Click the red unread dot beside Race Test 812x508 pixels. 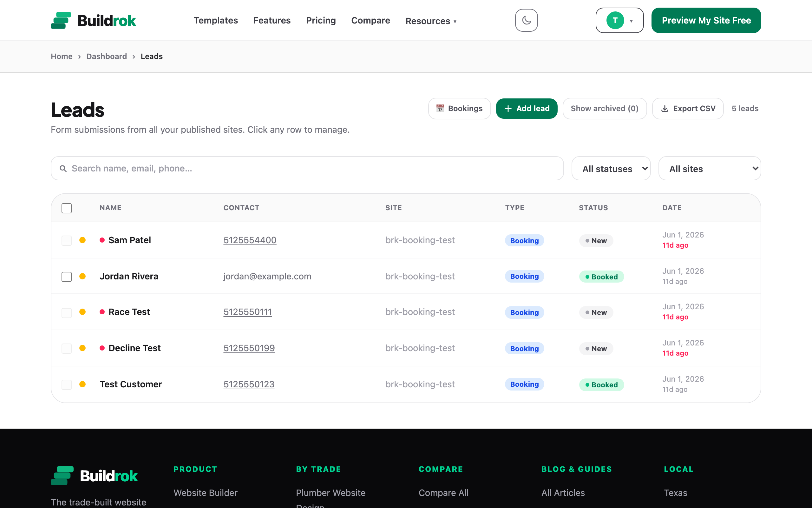pos(102,312)
